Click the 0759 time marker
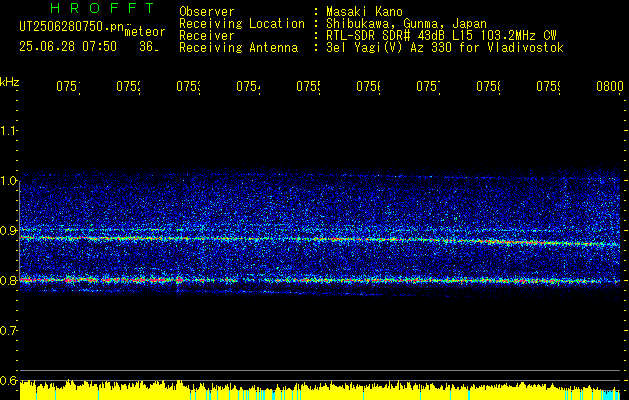 [x=549, y=87]
